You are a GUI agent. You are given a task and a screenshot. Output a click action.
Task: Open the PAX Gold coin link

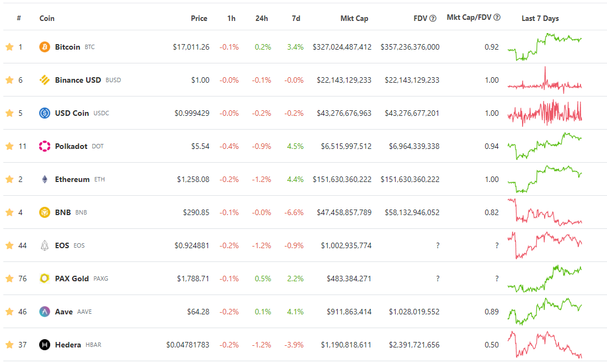pos(72,279)
